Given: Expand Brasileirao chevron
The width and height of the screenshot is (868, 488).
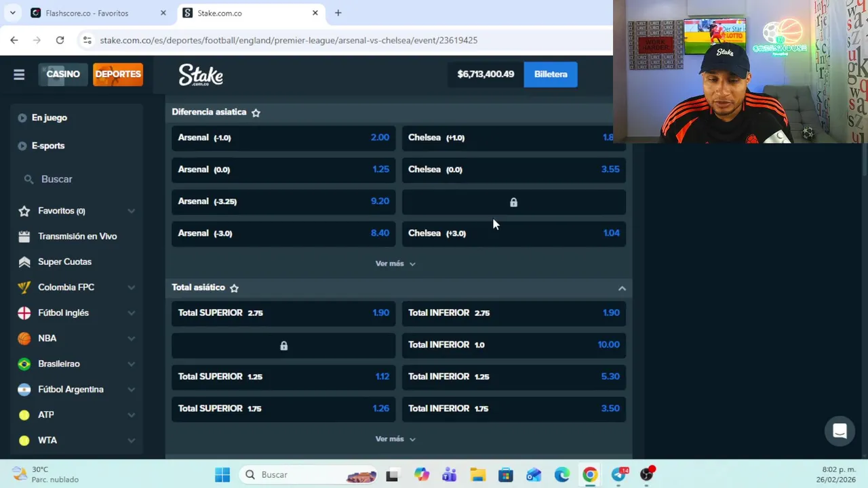Looking at the screenshot, I should (131, 364).
